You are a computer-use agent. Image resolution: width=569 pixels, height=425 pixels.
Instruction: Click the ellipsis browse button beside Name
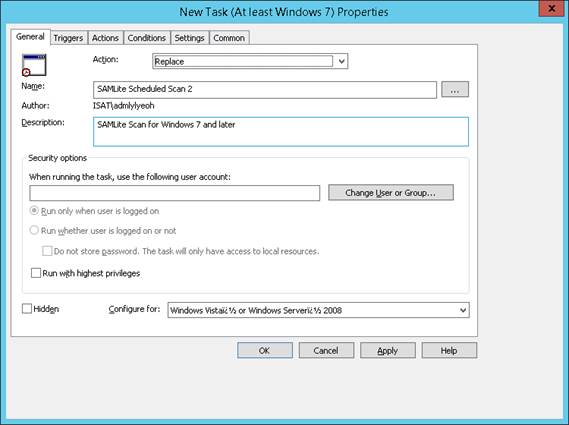[x=455, y=89]
